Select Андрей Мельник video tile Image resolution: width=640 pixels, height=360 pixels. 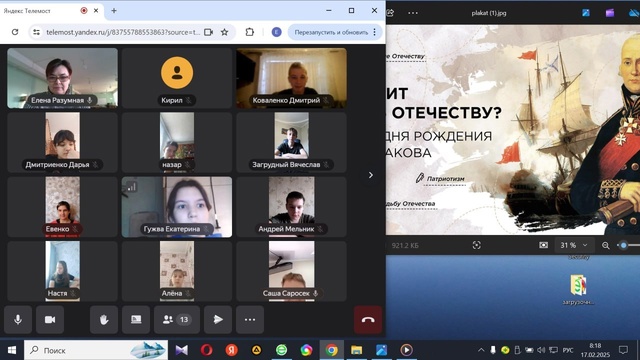(x=291, y=207)
